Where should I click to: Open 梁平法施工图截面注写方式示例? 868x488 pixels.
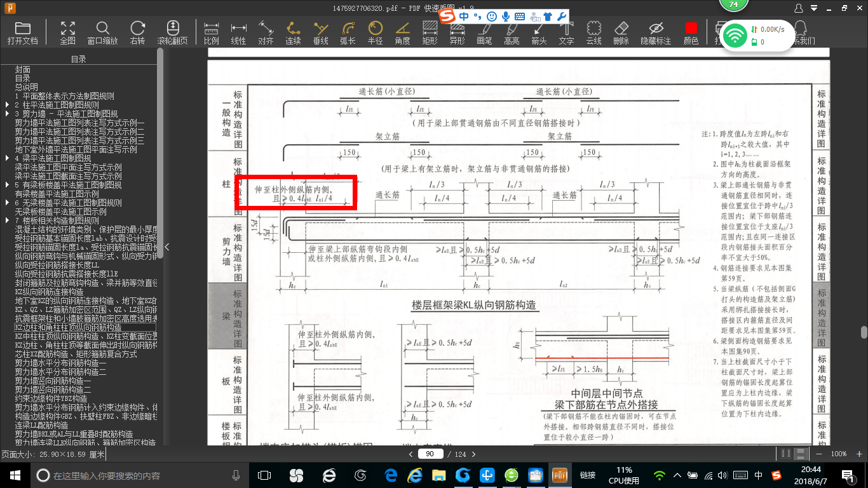coord(69,176)
